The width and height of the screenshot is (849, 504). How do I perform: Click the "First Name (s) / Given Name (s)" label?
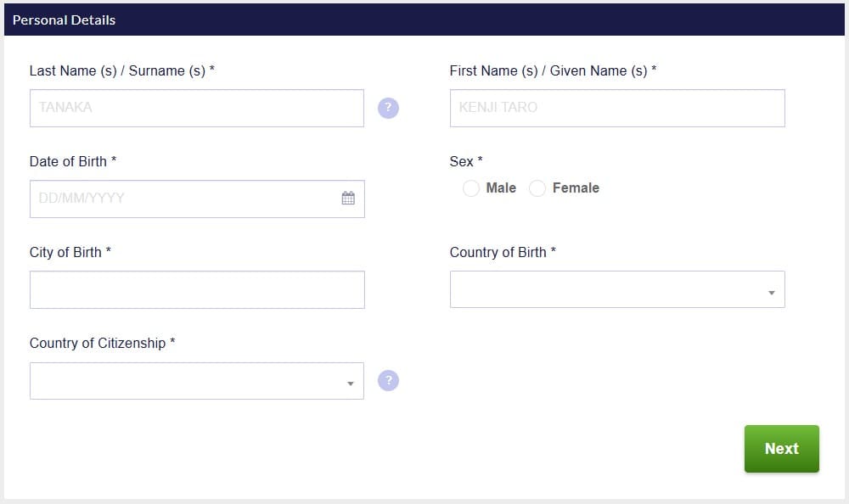553,71
